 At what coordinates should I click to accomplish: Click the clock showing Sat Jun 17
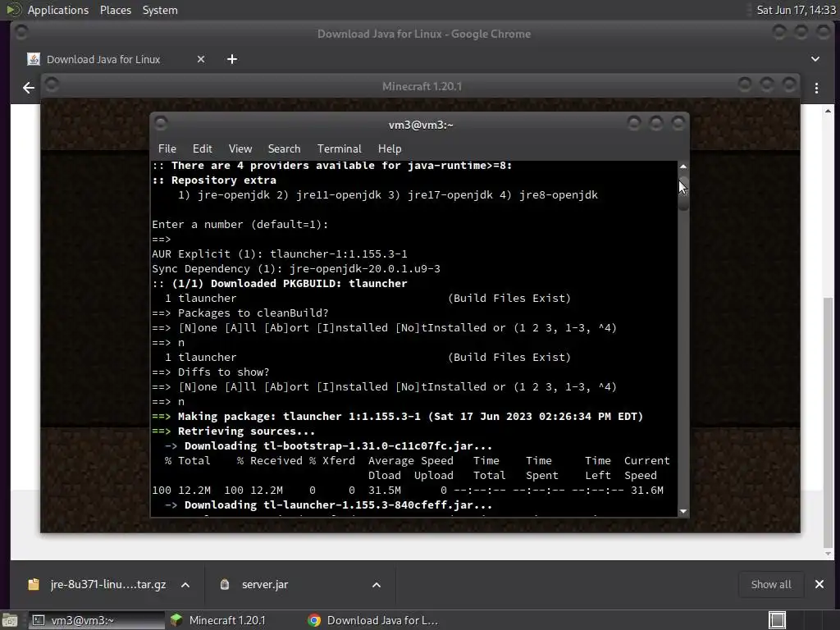796,10
